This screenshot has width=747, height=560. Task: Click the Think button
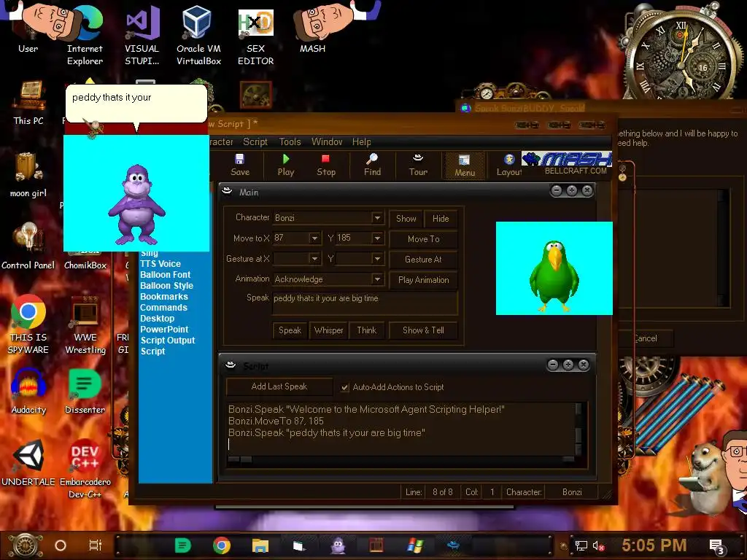tap(367, 330)
